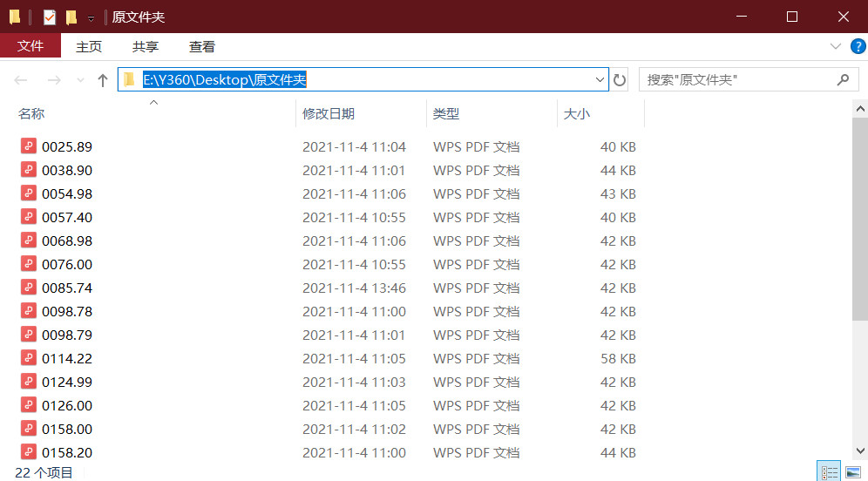This screenshot has width=868, height=481.
Task: Select the PDF icon of 0057.40
Action: (29, 216)
